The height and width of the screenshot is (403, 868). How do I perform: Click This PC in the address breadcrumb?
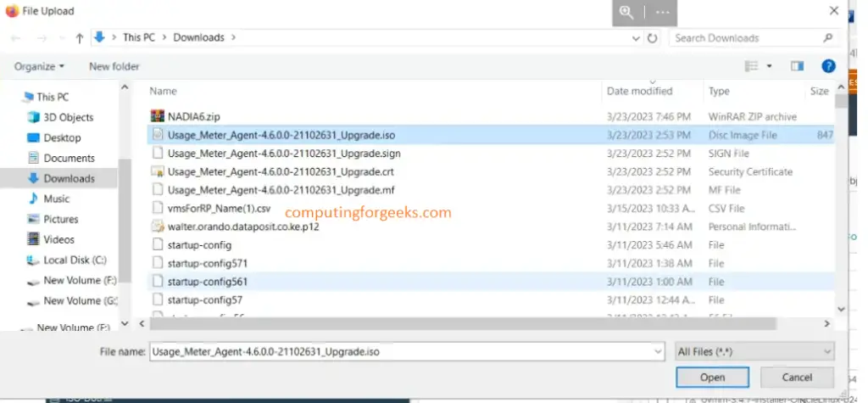[139, 37]
